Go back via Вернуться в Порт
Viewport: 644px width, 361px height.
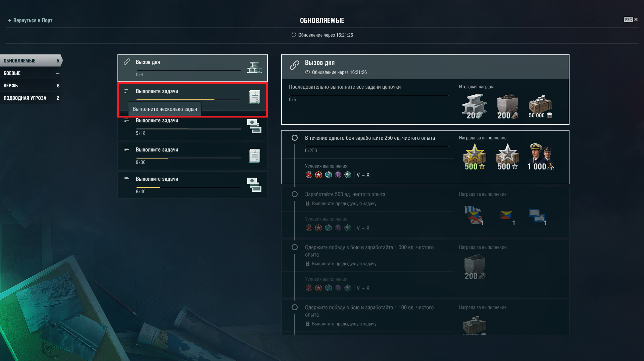pos(30,20)
